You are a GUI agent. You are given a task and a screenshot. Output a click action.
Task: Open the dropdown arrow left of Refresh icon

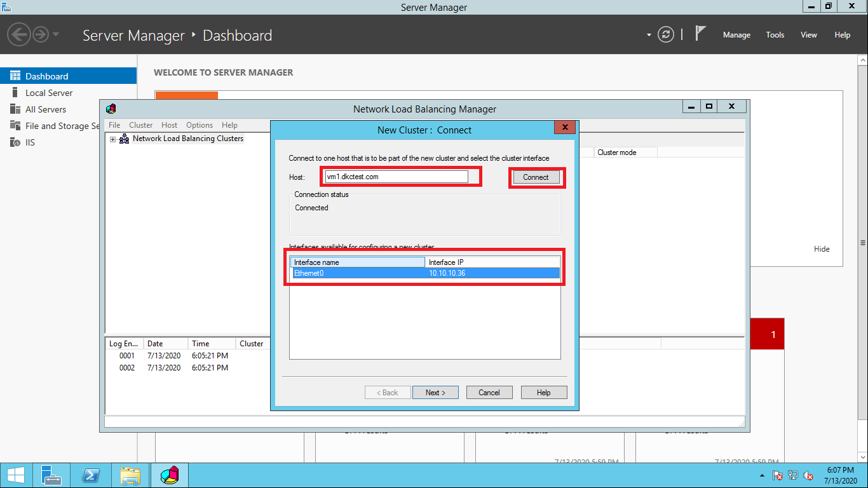click(649, 35)
